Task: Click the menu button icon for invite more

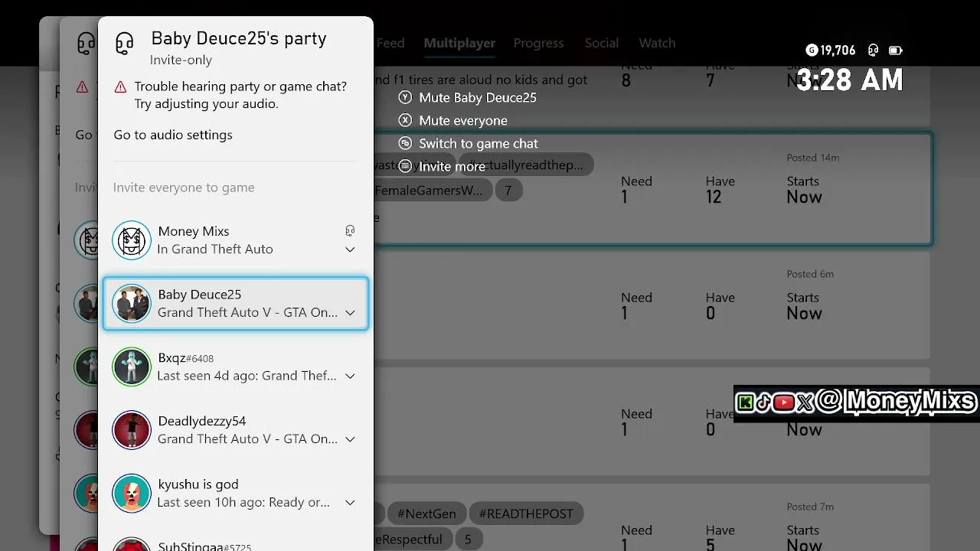Action: [x=405, y=166]
